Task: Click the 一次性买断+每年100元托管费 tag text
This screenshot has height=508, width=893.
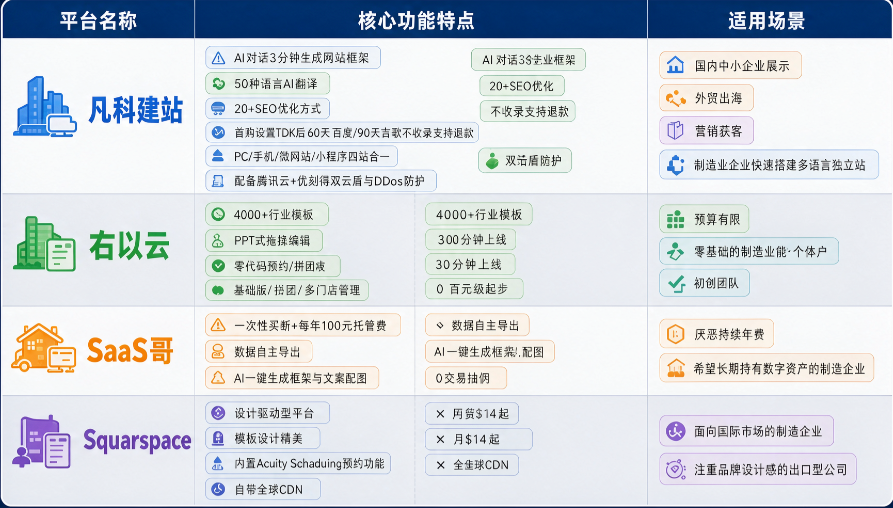Action: coord(310,326)
